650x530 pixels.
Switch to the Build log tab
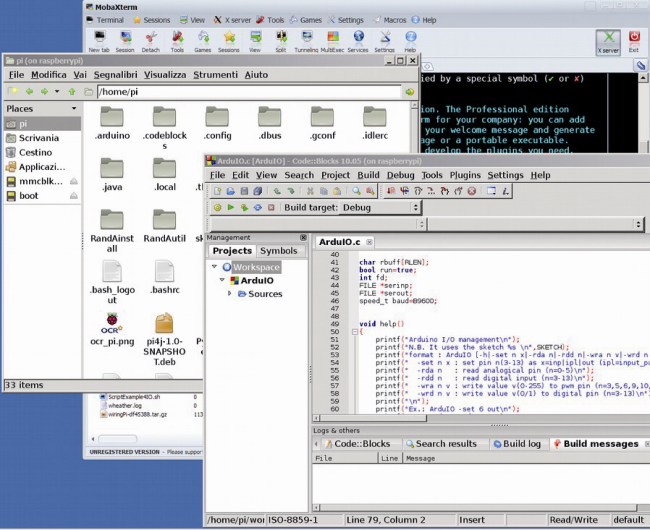(517, 444)
